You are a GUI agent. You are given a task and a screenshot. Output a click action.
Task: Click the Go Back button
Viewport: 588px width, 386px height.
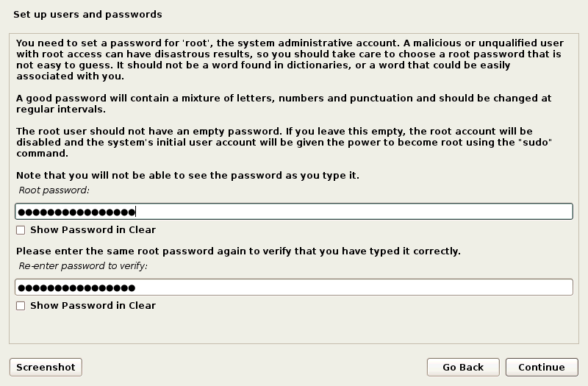tap(463, 368)
